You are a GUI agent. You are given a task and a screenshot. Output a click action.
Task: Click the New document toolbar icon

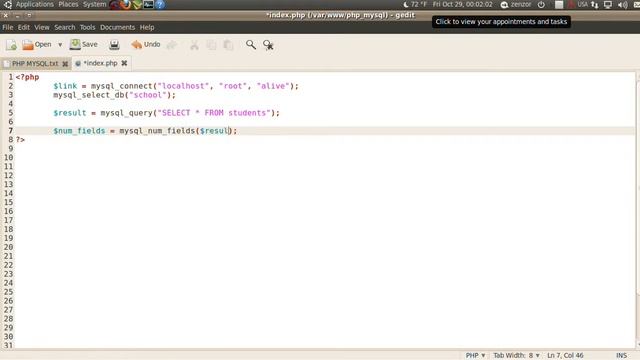[x=11, y=45]
